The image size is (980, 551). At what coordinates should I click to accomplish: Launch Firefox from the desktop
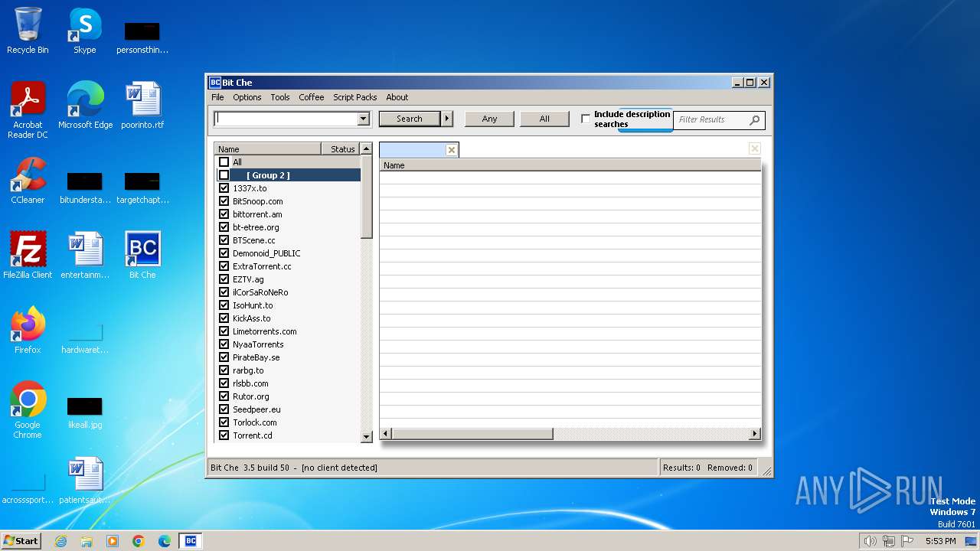28,330
